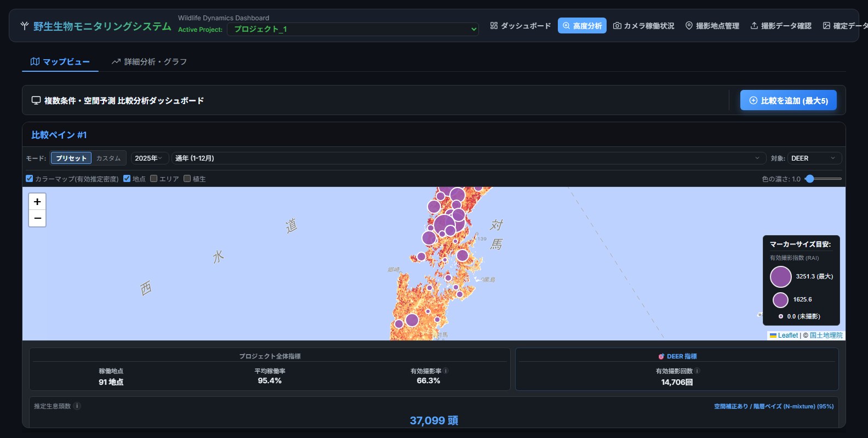The image size is (868, 438).
Task: Click the 比較ペイン #1 heading
Action: pos(59,135)
